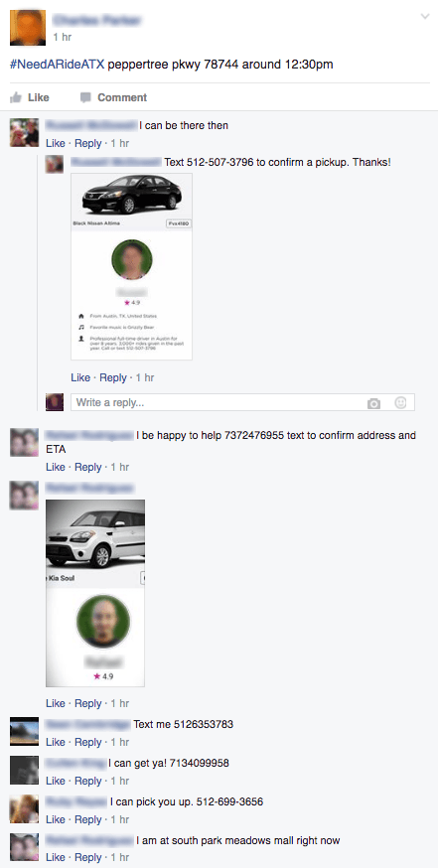This screenshot has width=438, height=868.
Task: Like the "I can get ya! 7134099958" comment
Action: coord(55,781)
